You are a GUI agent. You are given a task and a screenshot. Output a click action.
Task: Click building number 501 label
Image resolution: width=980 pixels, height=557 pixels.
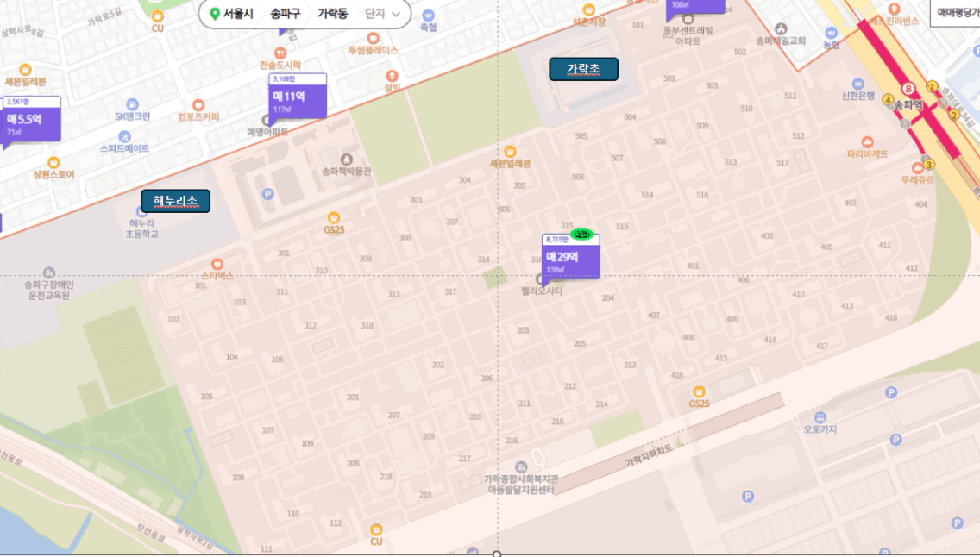click(x=669, y=78)
